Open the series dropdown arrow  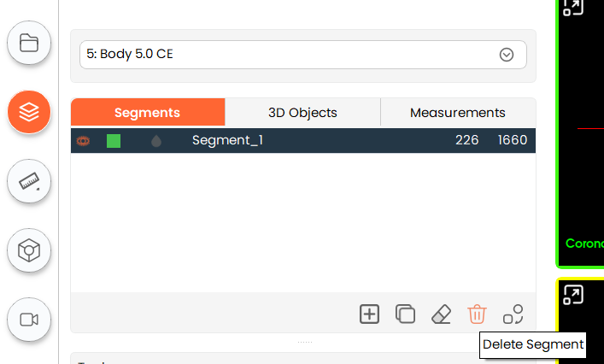[x=507, y=55]
